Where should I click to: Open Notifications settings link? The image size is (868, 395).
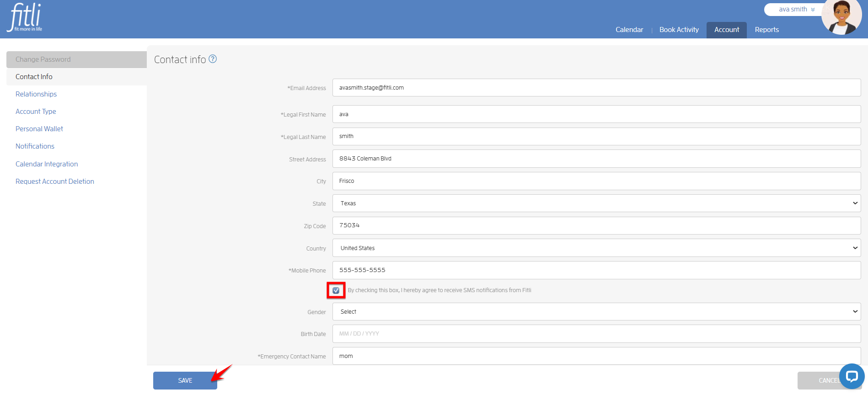click(35, 146)
